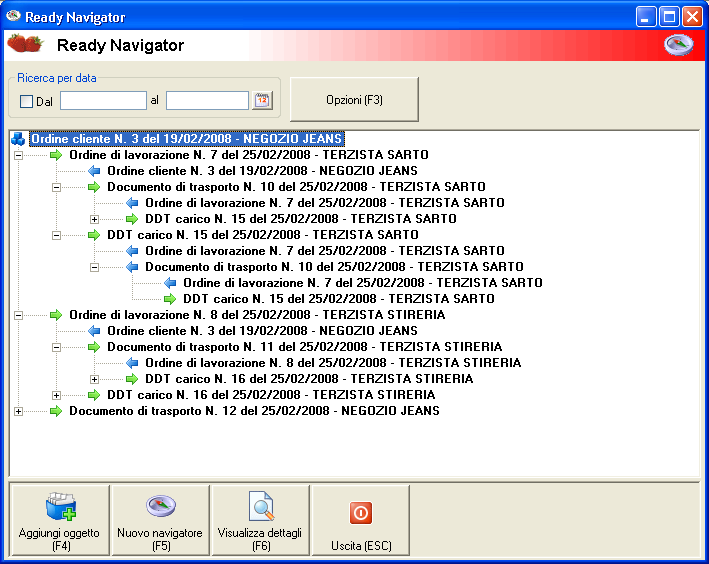Exit with the Uscita (ESC) button
The height and width of the screenshot is (564, 709).
pyautogui.click(x=361, y=520)
